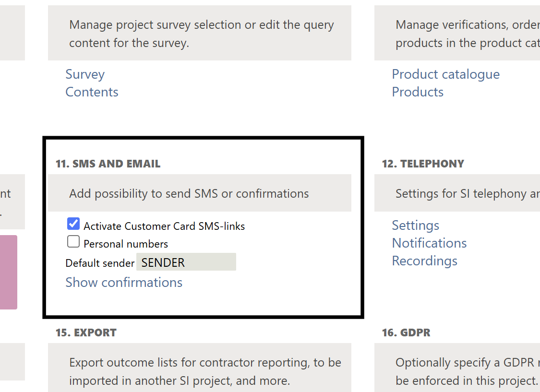Open Telephony Recordings link

(x=424, y=261)
